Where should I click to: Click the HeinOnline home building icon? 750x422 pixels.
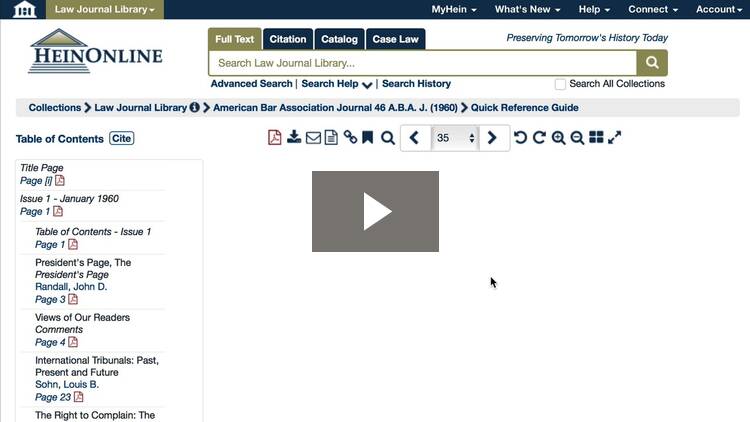(x=24, y=9)
